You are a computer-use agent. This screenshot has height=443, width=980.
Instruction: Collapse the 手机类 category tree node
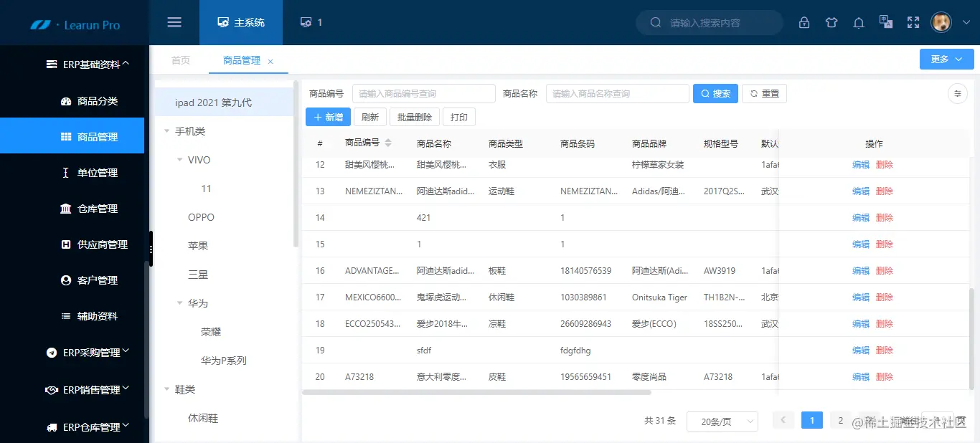tap(167, 130)
